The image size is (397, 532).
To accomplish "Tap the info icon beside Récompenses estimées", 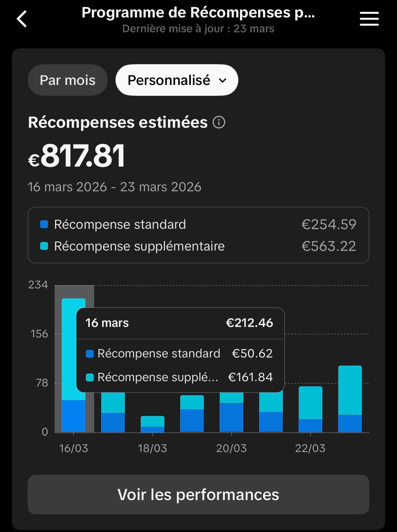I will pyautogui.click(x=219, y=122).
